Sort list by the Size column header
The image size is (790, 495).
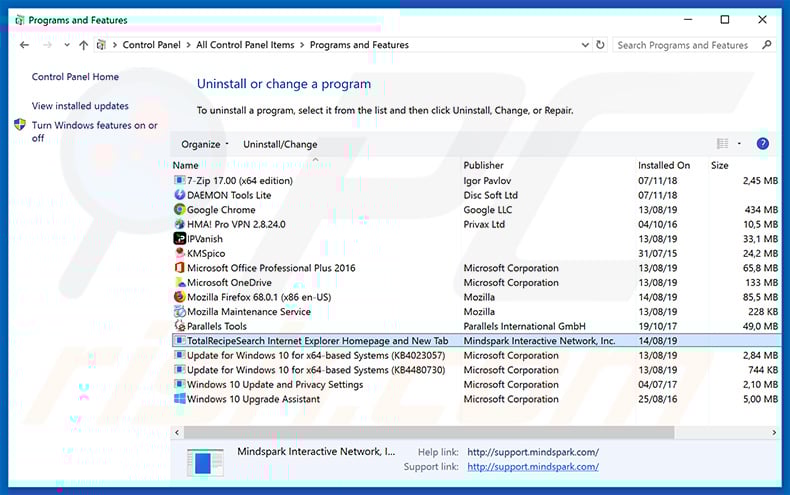[x=719, y=165]
